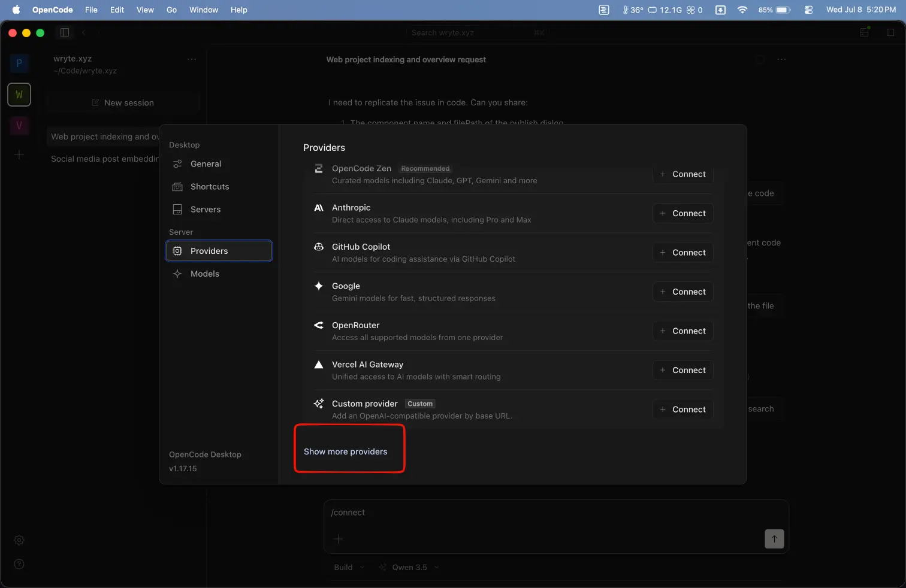Screen dimensions: 906x588
Task: Click the OpenRouter logo icon
Action: [x=319, y=325]
